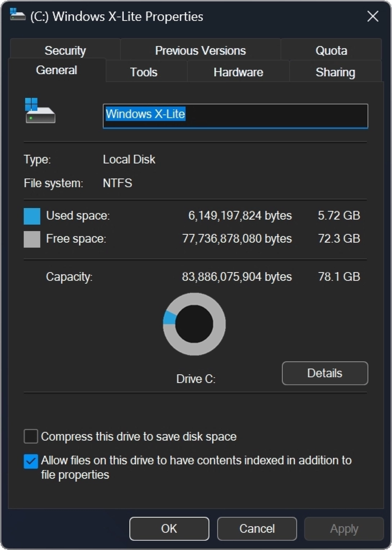This screenshot has width=392, height=550.
Task: Click the '5.72 GB' used space value
Action: point(339,215)
